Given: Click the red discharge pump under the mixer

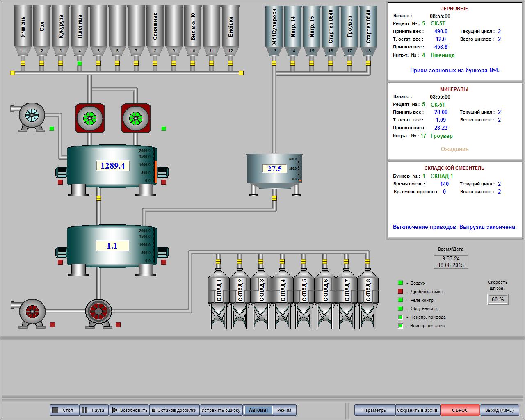Looking at the screenshot, I should click(98, 312).
